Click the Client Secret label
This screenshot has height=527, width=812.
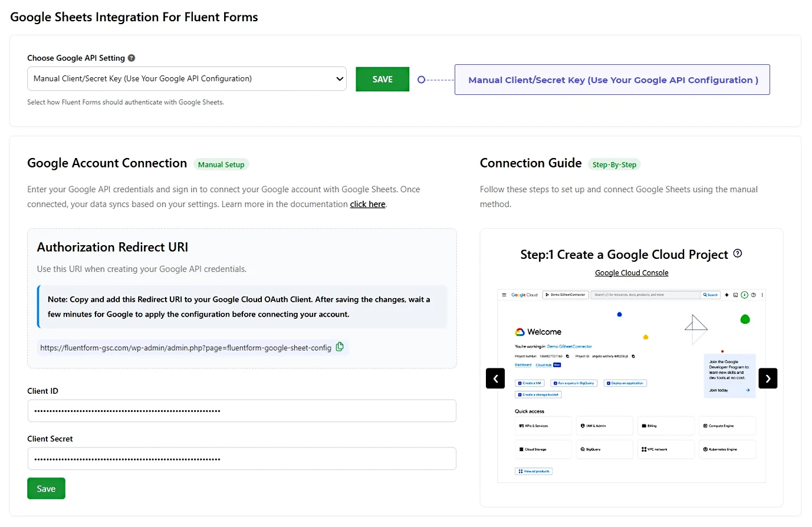click(50, 439)
